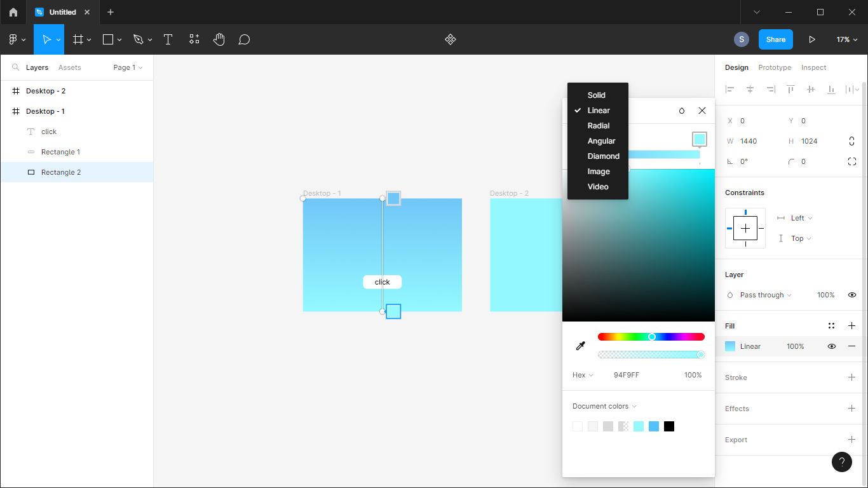
Task: Align selection to the right
Action: click(771, 90)
